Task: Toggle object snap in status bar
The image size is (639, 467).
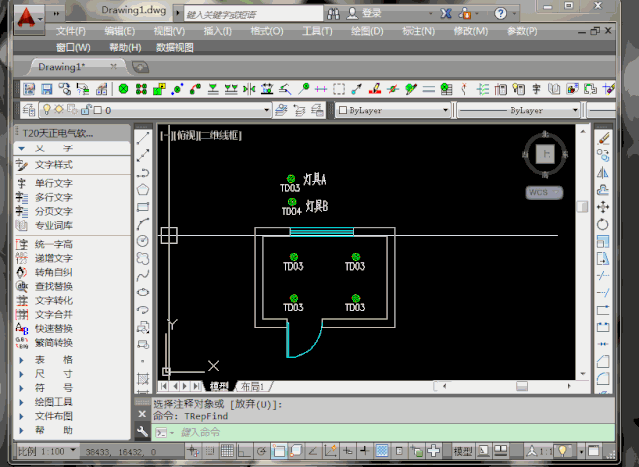Action: tap(279, 451)
